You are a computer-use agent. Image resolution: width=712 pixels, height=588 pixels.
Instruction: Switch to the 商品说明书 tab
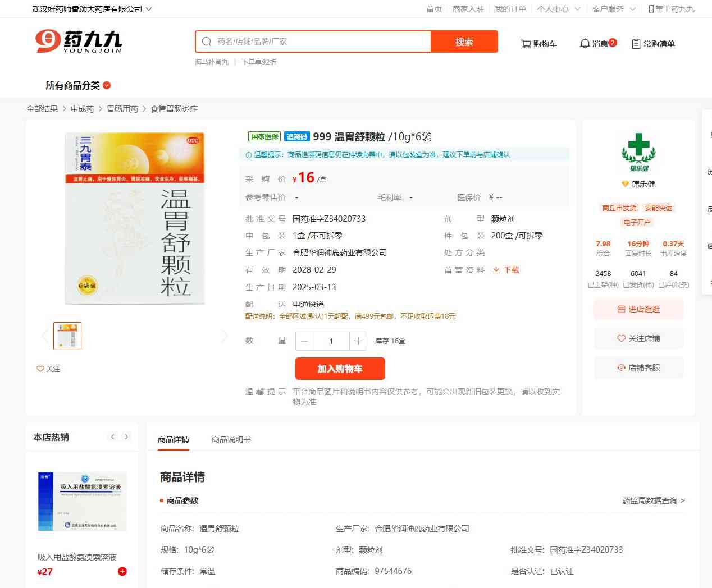tap(231, 439)
